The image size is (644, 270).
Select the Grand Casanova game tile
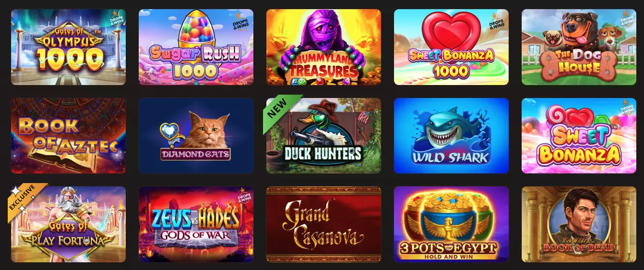point(323,225)
